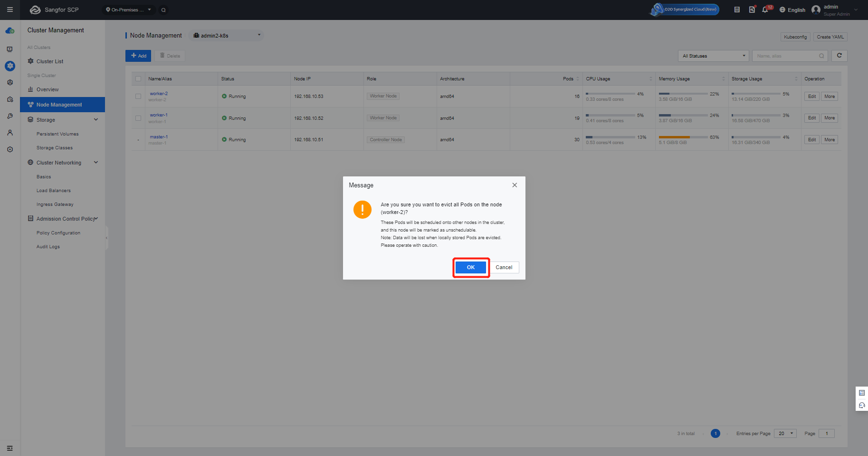Check the worker-1 row checkbox
The image size is (868, 456).
point(138,118)
